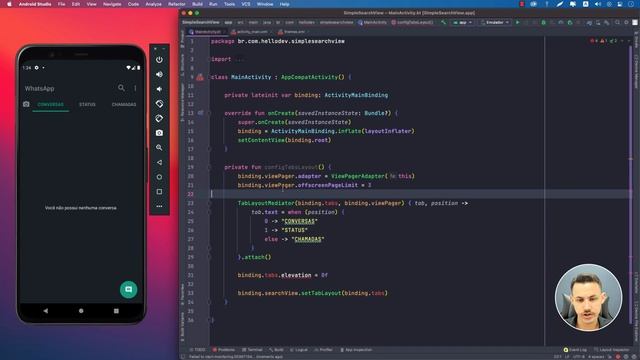Collapse the TabLayoutMediator lambda fold marker
The height and width of the screenshot is (360, 640).
[209, 203]
